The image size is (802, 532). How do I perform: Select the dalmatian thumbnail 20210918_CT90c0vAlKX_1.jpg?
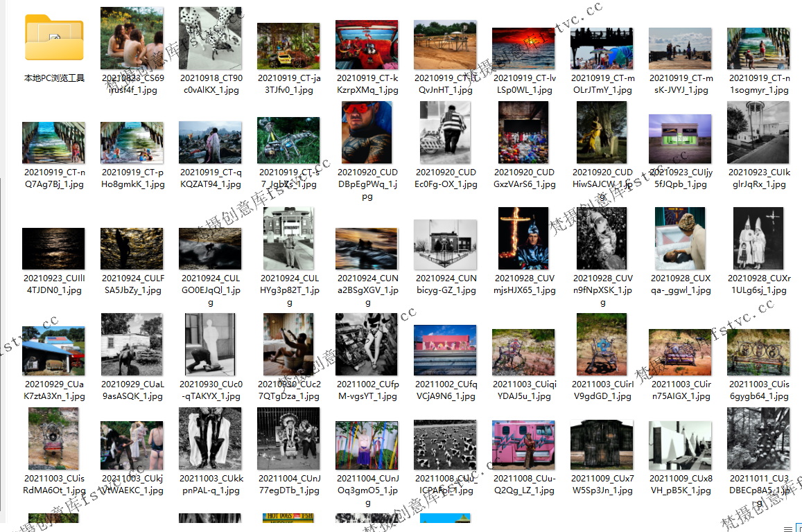[210, 38]
